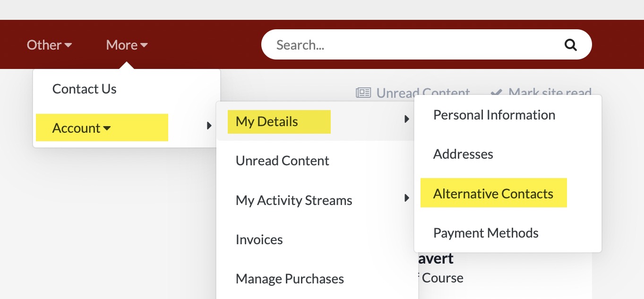Image resolution: width=644 pixels, height=299 pixels.
Task: Toggle the More dropdown menu
Action: pyautogui.click(x=127, y=45)
